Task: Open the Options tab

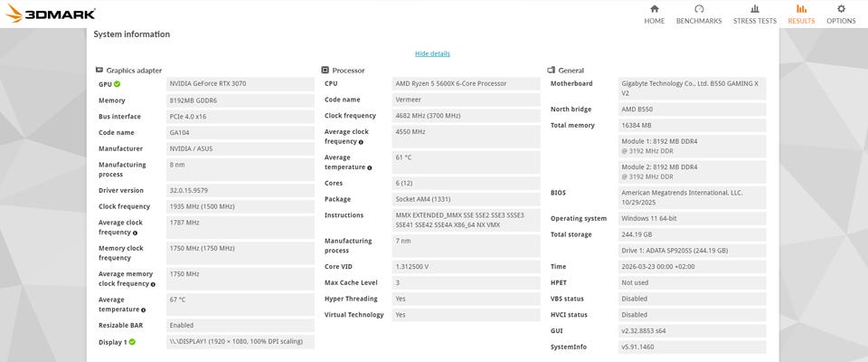Action: coord(841,14)
